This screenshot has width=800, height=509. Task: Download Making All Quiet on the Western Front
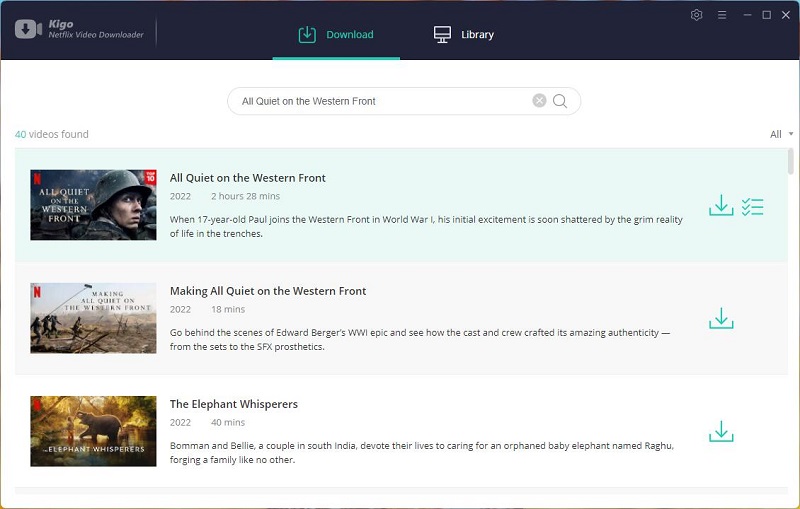pyautogui.click(x=721, y=319)
